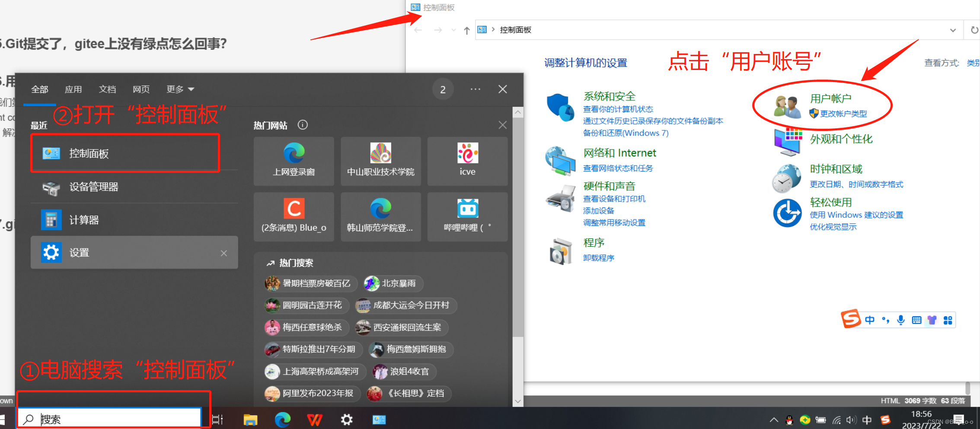
Task: Open 设备管理器 in the search panel
Action: tap(93, 187)
